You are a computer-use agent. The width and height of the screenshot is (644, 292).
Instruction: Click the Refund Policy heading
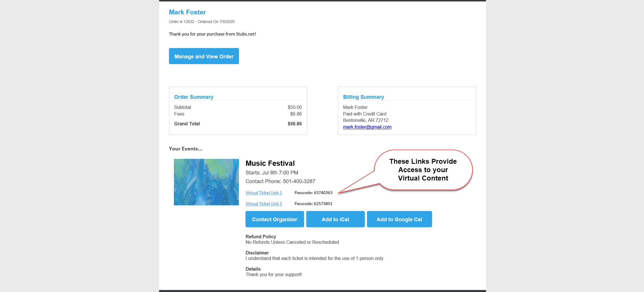coord(261,237)
